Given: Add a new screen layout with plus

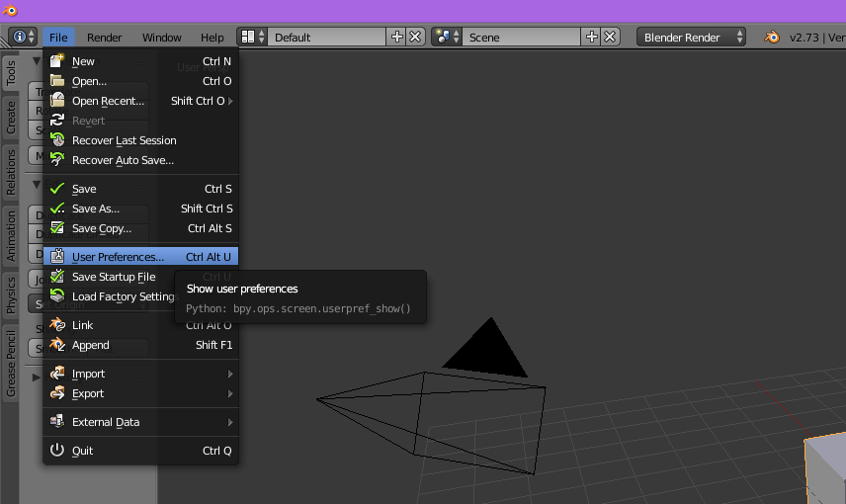Looking at the screenshot, I should pos(397,37).
